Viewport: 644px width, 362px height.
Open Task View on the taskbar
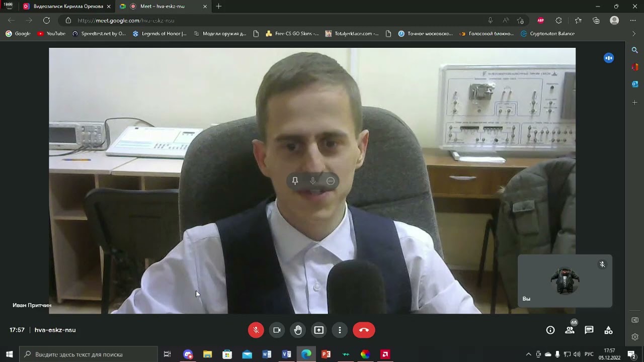[167, 354]
